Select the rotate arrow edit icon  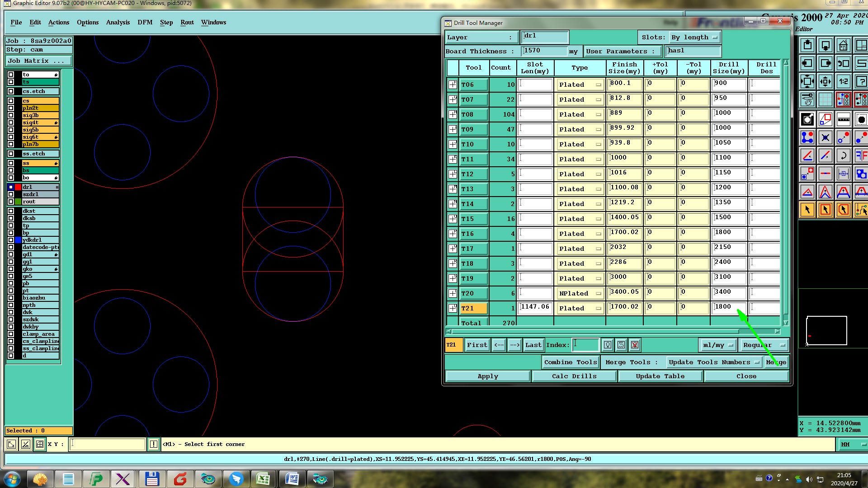(x=843, y=156)
